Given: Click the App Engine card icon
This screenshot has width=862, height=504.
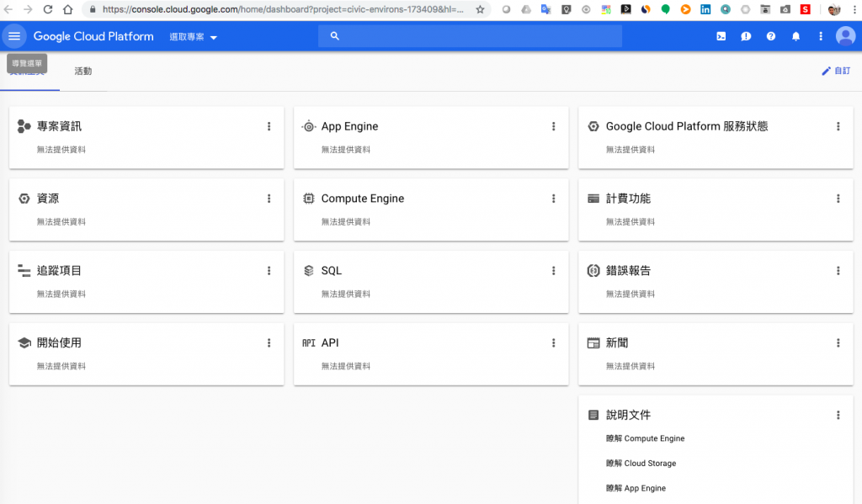Looking at the screenshot, I should 308,126.
